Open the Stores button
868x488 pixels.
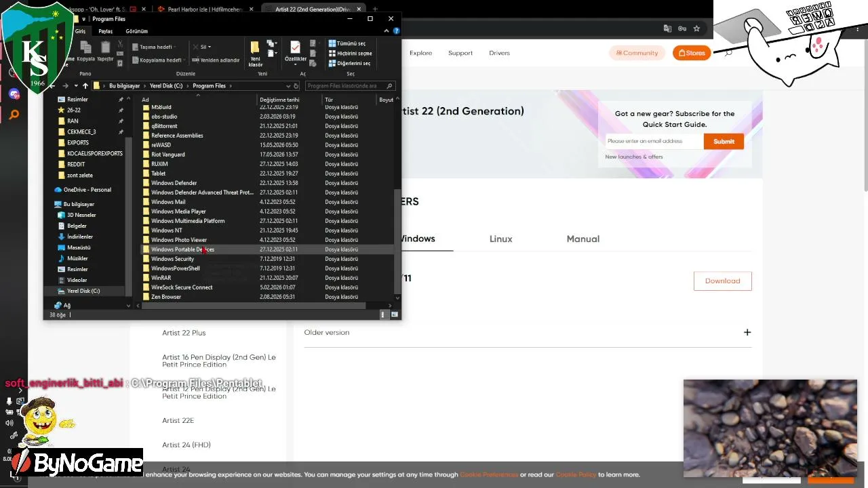pyautogui.click(x=692, y=53)
